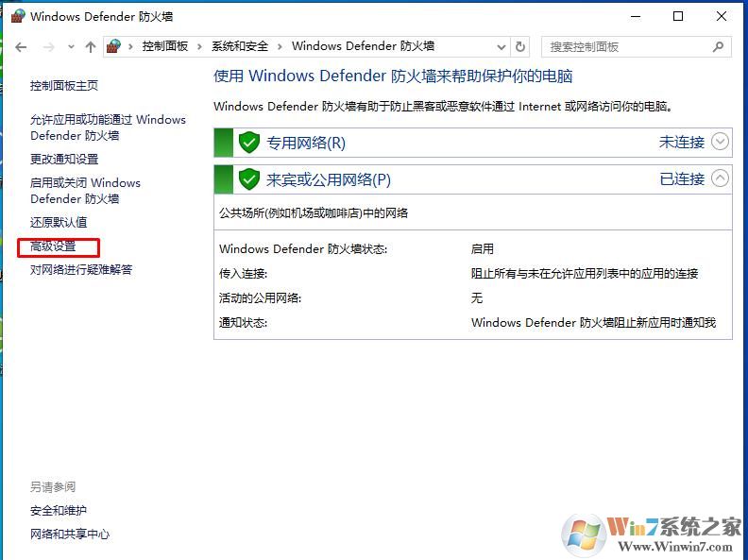Click the 活动的公用网络 label
This screenshot has width=748, height=560.
pos(260,298)
